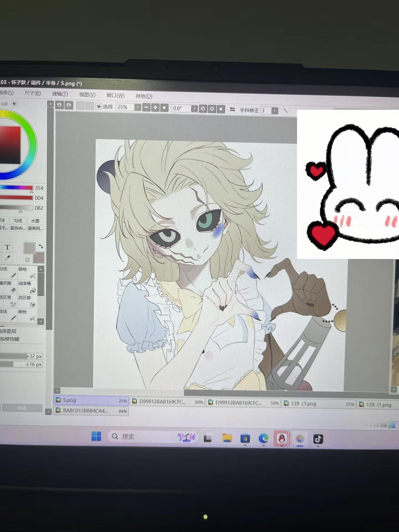
Task: Open the 其他(O) menu
Action: point(144,96)
